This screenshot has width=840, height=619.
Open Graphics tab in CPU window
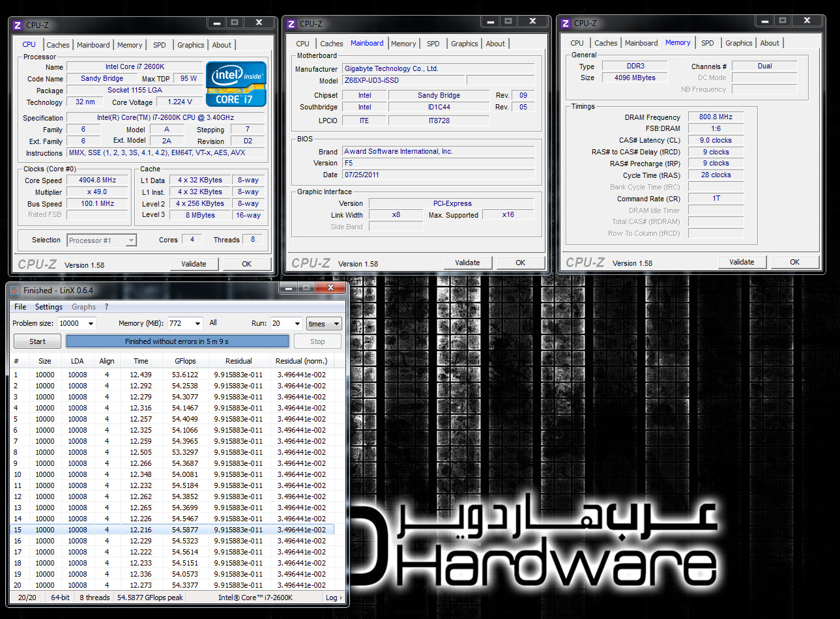tap(191, 45)
